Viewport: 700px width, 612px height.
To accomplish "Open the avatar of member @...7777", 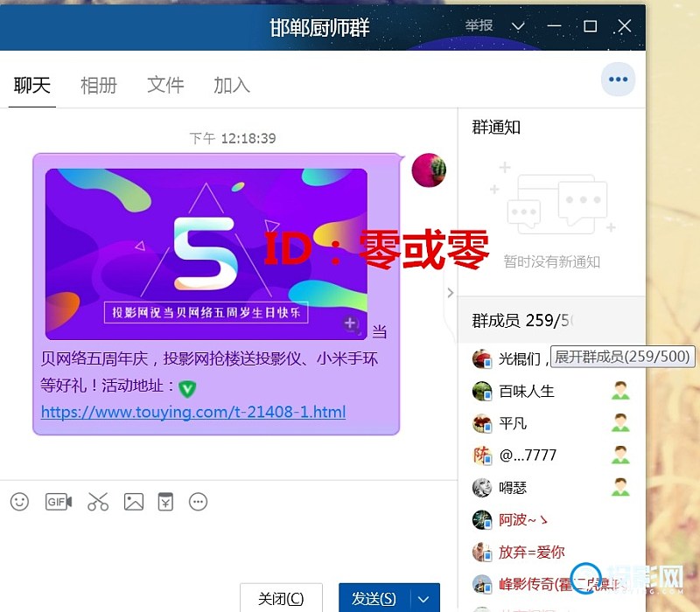I will tap(482, 456).
